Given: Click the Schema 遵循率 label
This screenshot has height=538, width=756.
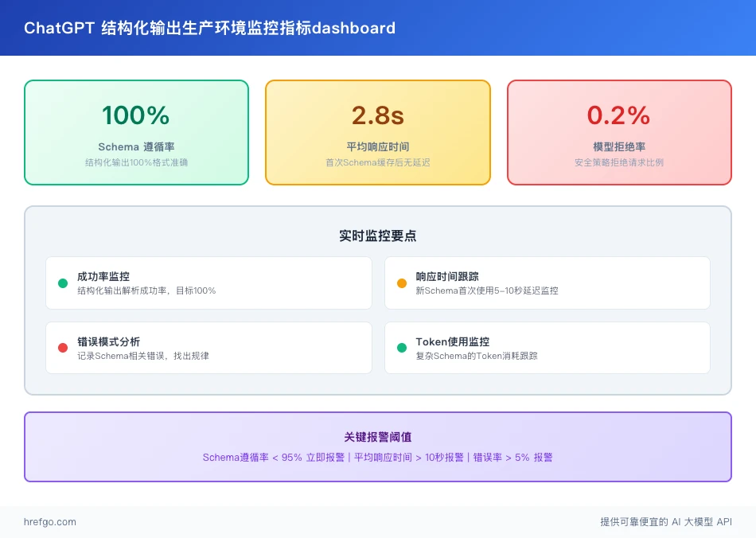Looking at the screenshot, I should point(136,146).
